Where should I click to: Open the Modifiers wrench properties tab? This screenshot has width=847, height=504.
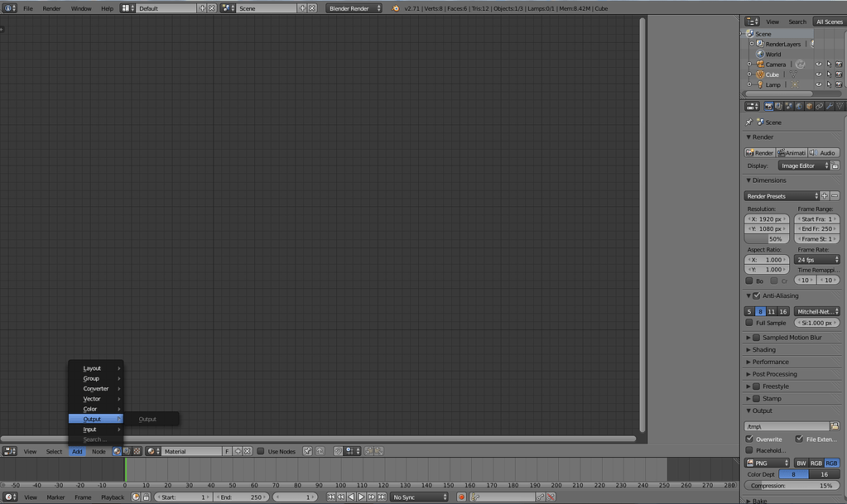[x=830, y=107]
